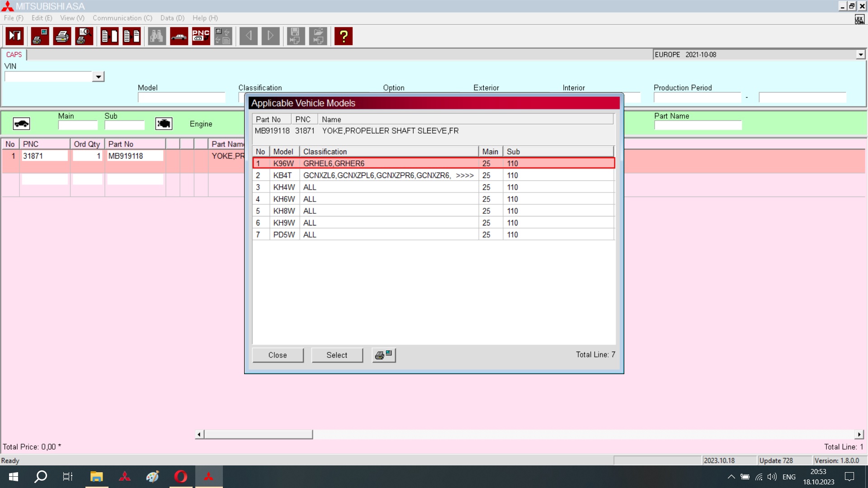Click the car icon left of Main field
The height and width of the screenshot is (488, 868).
(x=21, y=124)
